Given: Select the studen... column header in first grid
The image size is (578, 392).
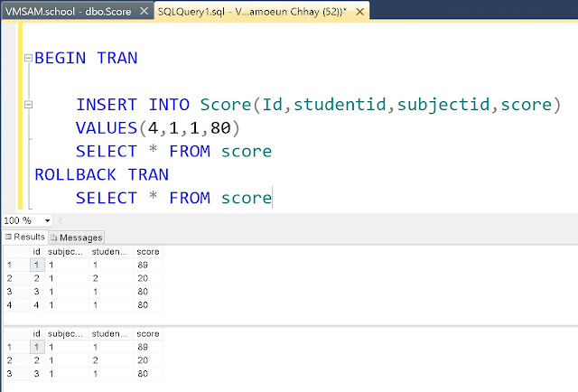Looking at the screenshot, I should click(111, 251).
